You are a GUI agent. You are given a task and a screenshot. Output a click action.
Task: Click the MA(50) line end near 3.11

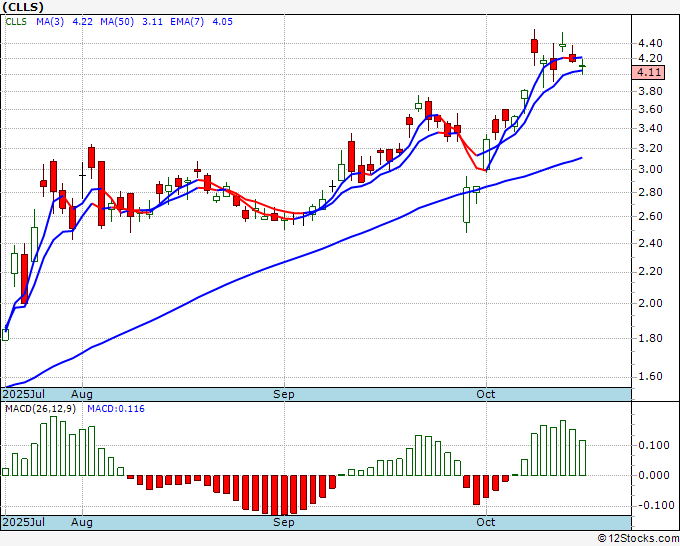click(580, 158)
